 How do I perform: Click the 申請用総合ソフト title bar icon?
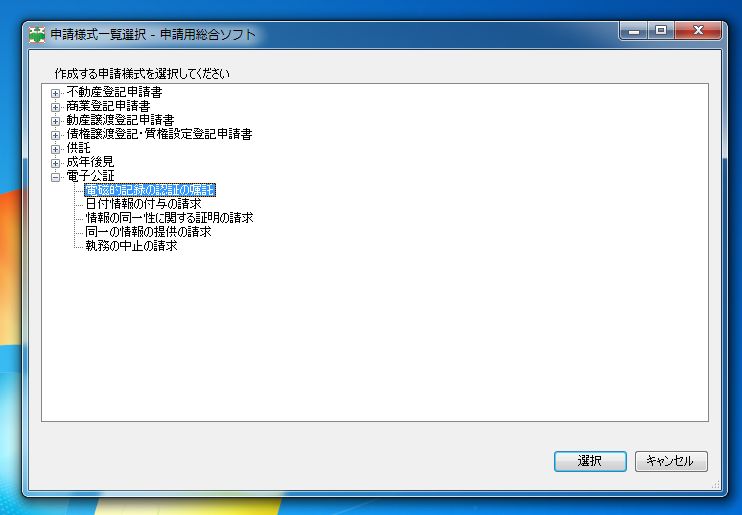pos(36,35)
